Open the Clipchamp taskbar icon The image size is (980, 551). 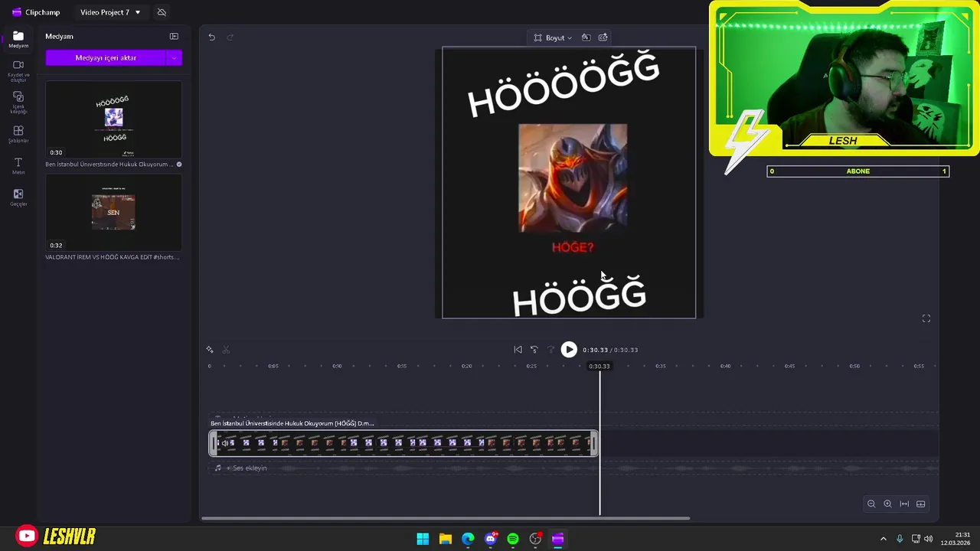click(x=558, y=539)
